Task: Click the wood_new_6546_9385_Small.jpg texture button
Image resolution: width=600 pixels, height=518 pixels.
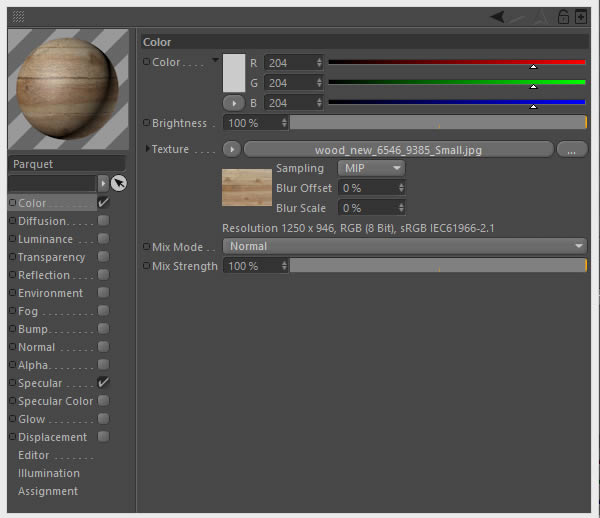Action: tap(398, 150)
